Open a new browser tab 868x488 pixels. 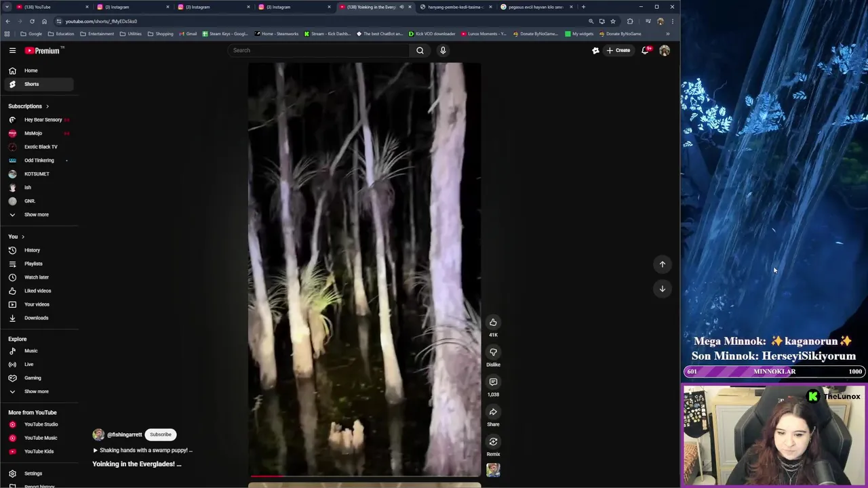(583, 7)
